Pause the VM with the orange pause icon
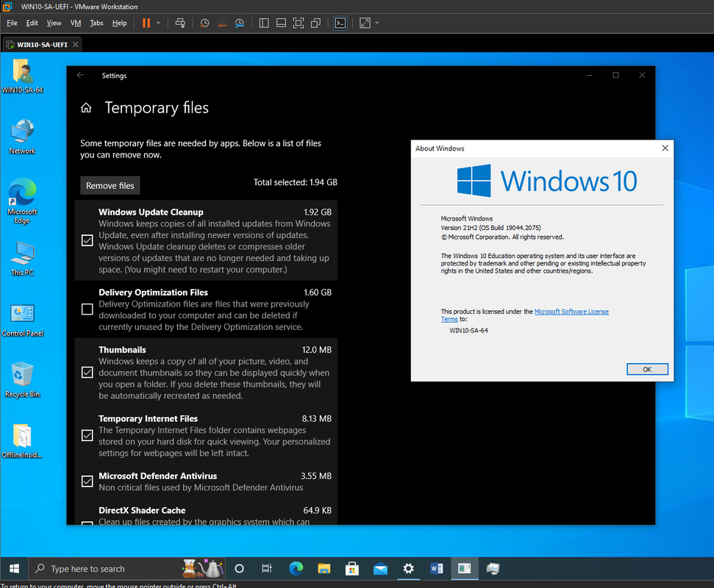The image size is (714, 588). tap(146, 24)
